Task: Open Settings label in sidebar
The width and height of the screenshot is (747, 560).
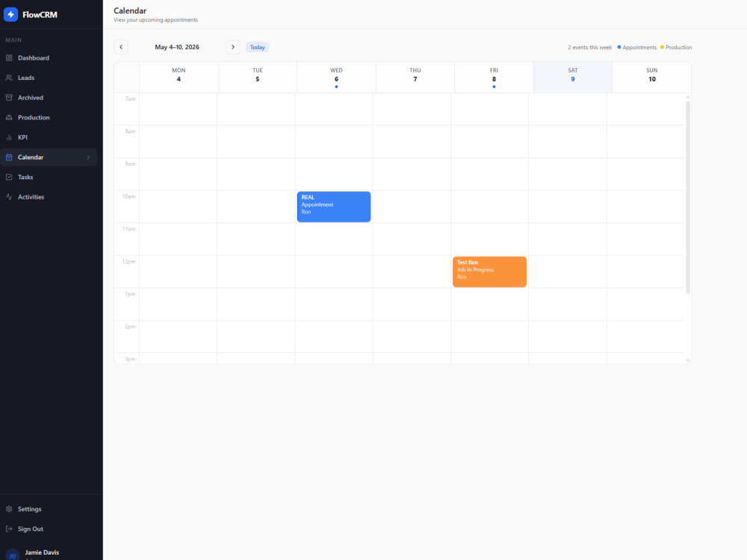Action: [30, 509]
